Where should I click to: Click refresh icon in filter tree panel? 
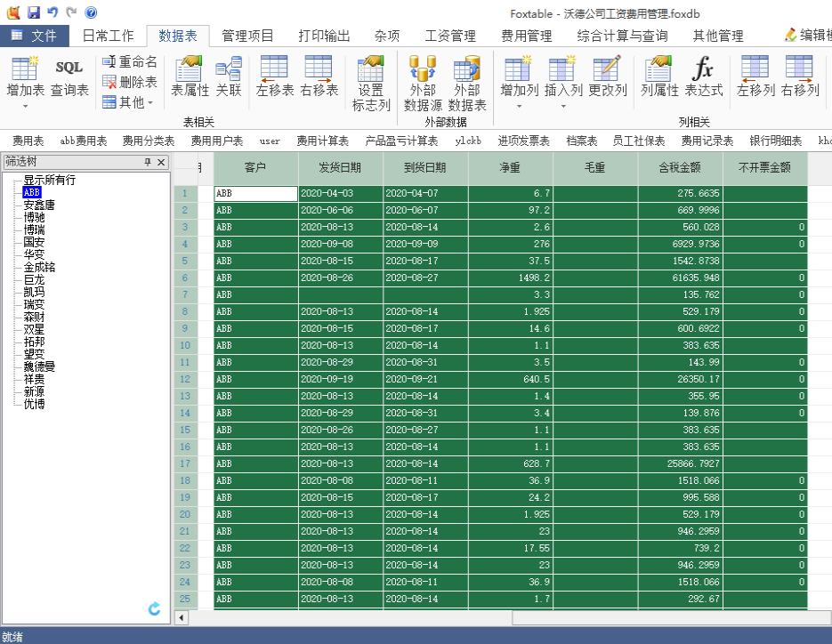154,609
